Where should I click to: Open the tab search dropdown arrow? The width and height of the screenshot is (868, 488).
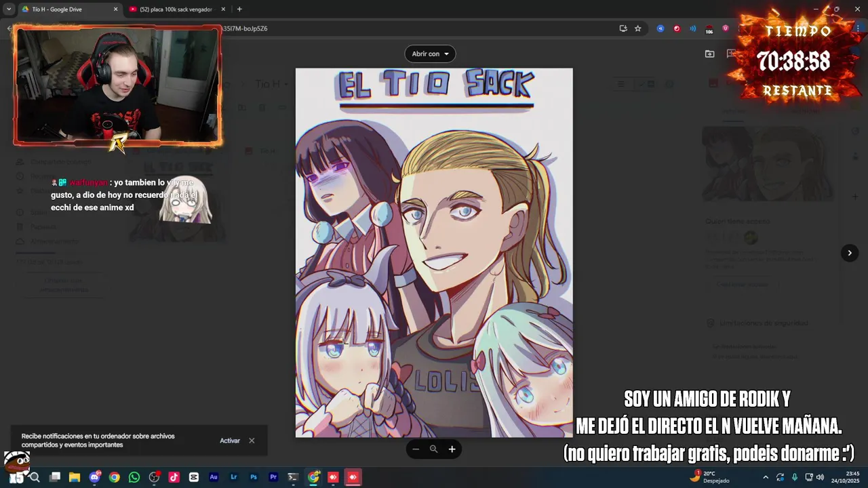(x=8, y=9)
